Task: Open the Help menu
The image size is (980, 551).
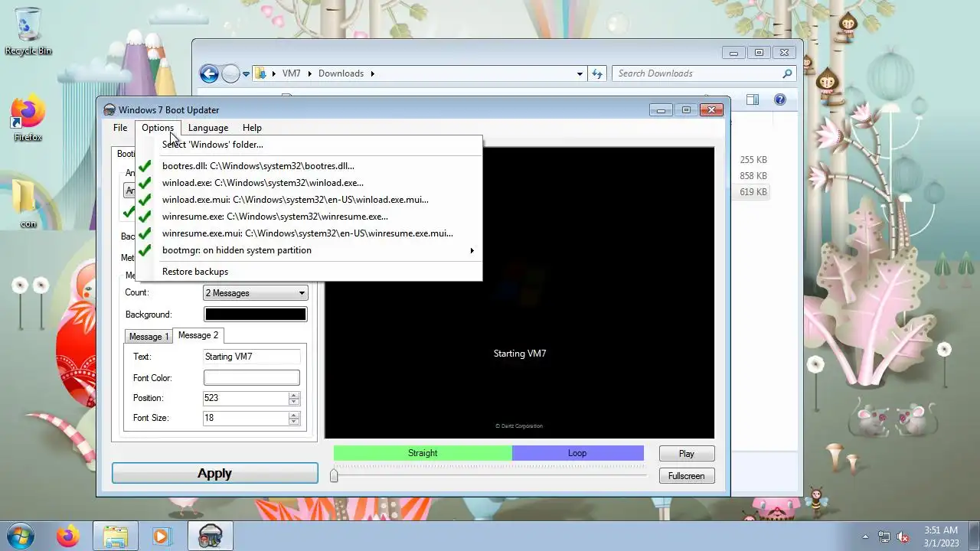Action: point(252,128)
